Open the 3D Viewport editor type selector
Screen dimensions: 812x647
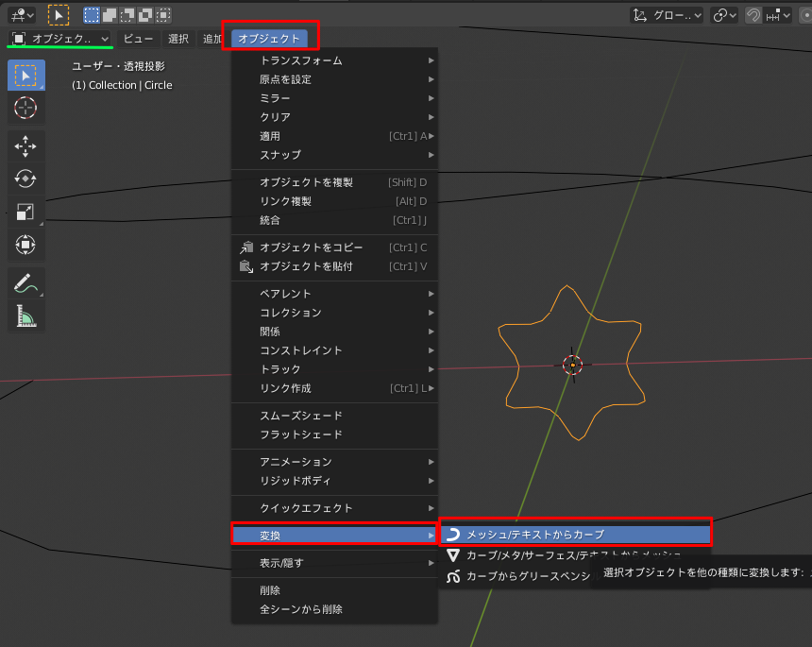tap(22, 15)
